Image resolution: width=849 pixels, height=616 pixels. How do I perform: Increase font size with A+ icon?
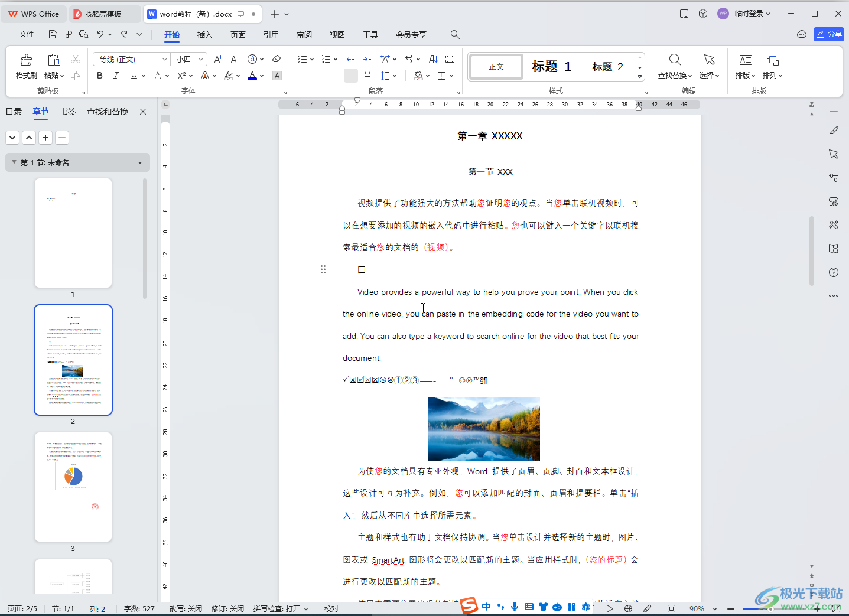tap(218, 59)
